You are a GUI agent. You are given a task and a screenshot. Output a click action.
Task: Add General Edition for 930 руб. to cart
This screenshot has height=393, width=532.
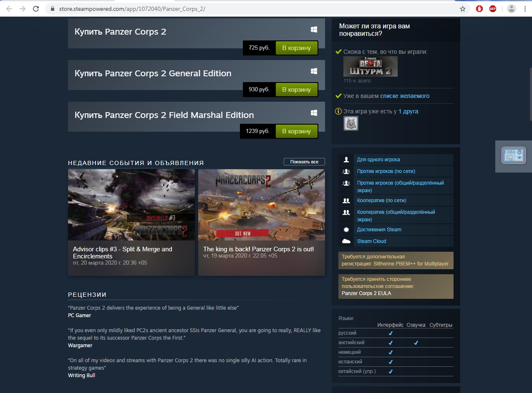coord(297,90)
